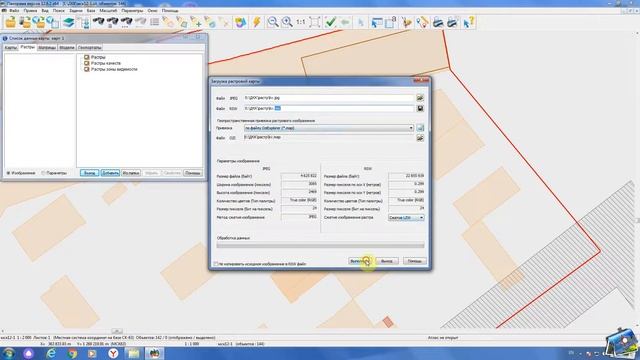Screen dimensions: 640x360
Task: Open the list table toolbar icon
Action: pyautogui.click(x=154, y=22)
